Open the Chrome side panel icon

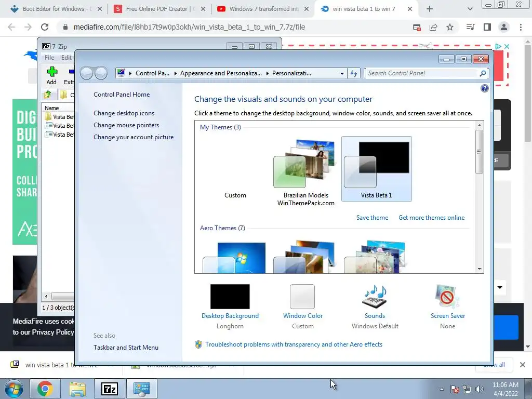[487, 27]
